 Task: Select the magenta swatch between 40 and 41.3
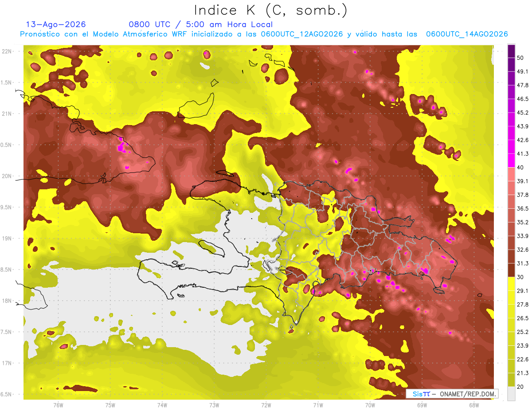[x=511, y=160]
